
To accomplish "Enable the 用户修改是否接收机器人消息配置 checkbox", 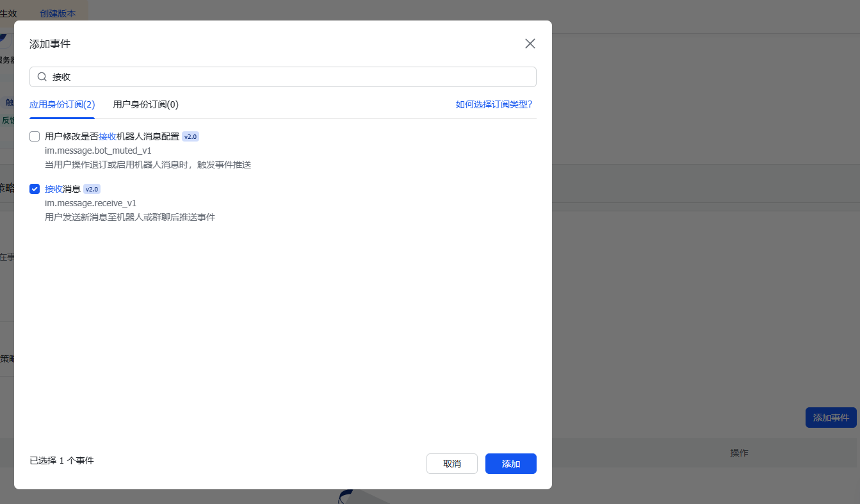I will coord(35,136).
